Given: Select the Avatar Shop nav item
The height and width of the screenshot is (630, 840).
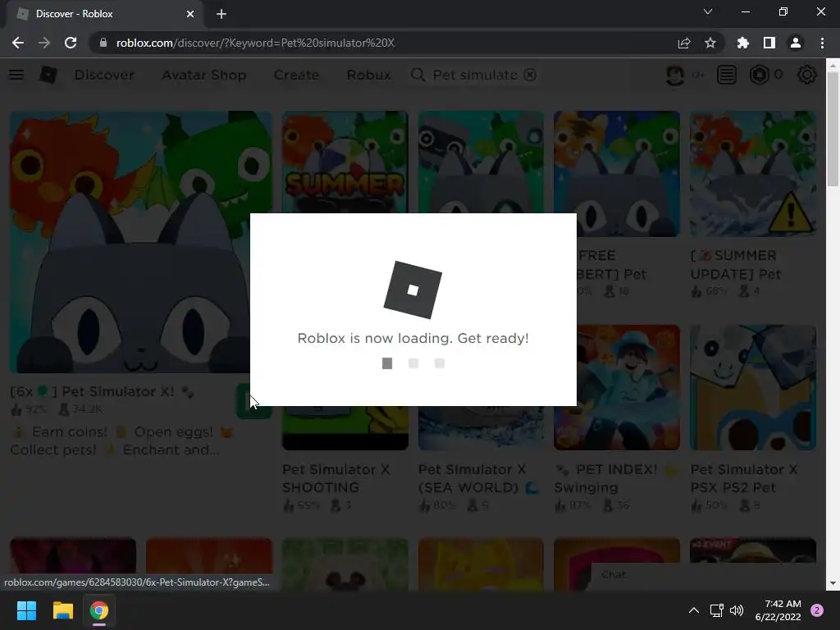Looking at the screenshot, I should (x=204, y=75).
